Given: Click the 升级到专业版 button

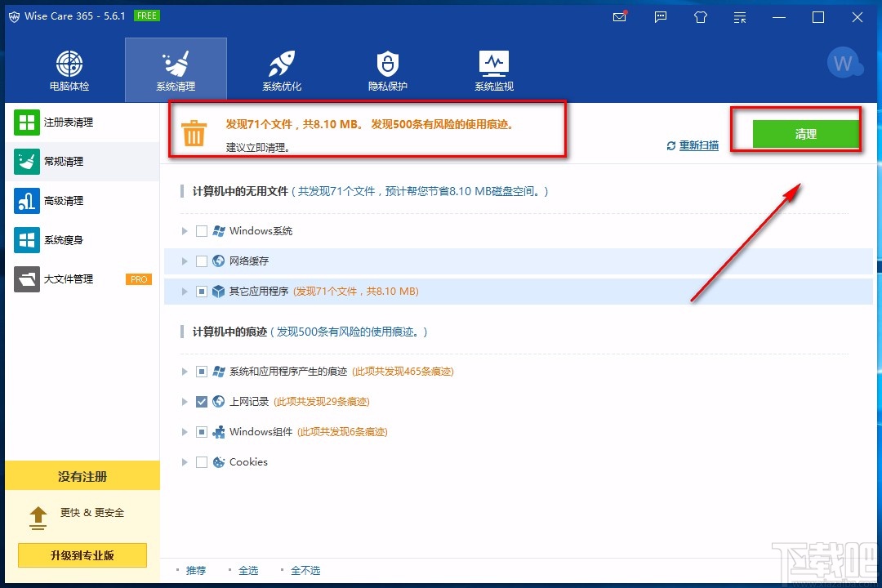Looking at the screenshot, I should click(x=82, y=555).
